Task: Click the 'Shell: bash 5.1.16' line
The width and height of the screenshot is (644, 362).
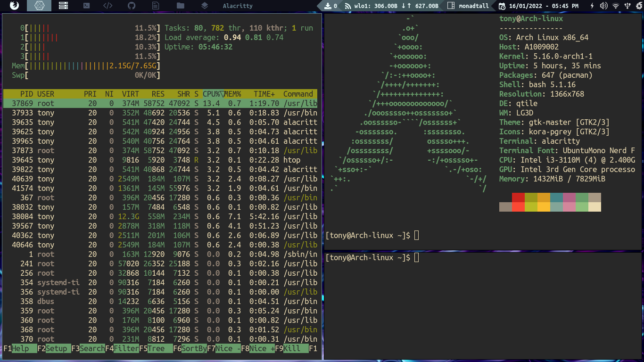Action: [537, 84]
